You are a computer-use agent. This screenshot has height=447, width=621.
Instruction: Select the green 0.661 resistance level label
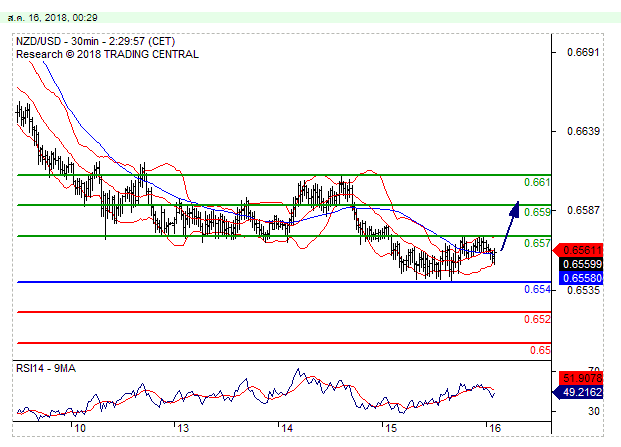tap(537, 182)
